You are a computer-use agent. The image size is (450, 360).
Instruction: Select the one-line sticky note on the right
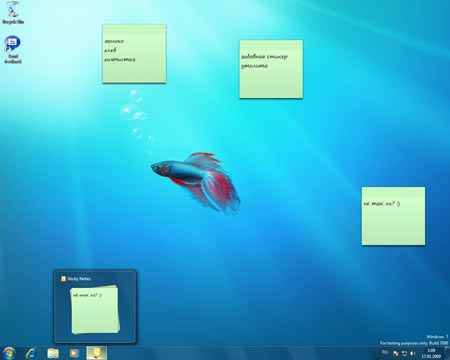393,216
